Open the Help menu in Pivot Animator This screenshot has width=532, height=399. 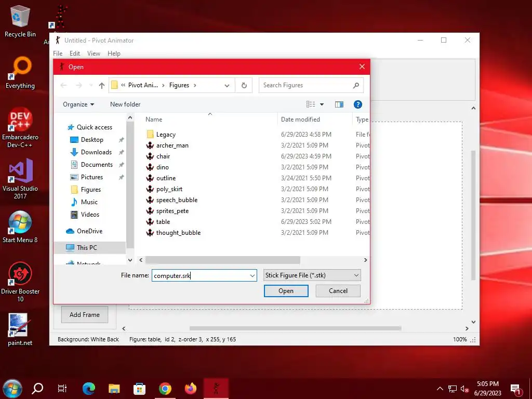click(x=114, y=54)
